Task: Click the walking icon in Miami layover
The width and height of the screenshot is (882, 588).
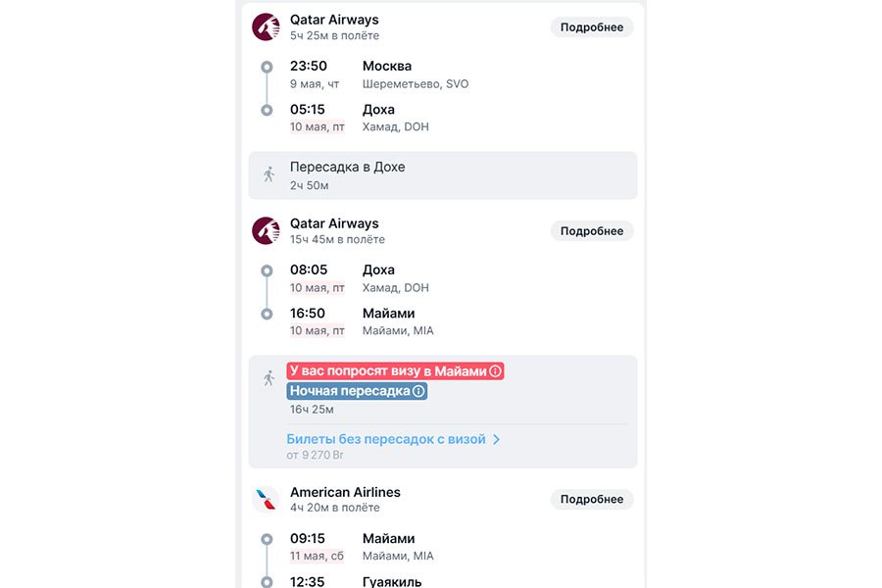Action: 269,377
